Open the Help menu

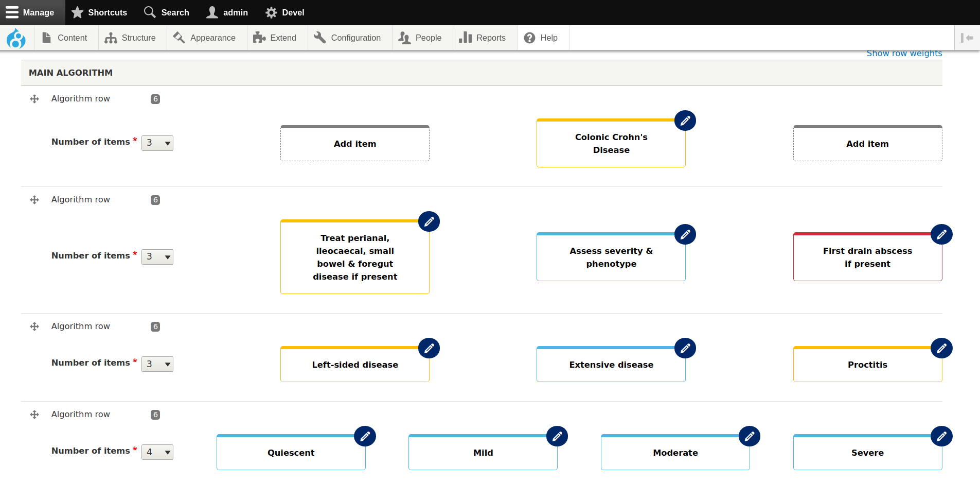pos(543,38)
